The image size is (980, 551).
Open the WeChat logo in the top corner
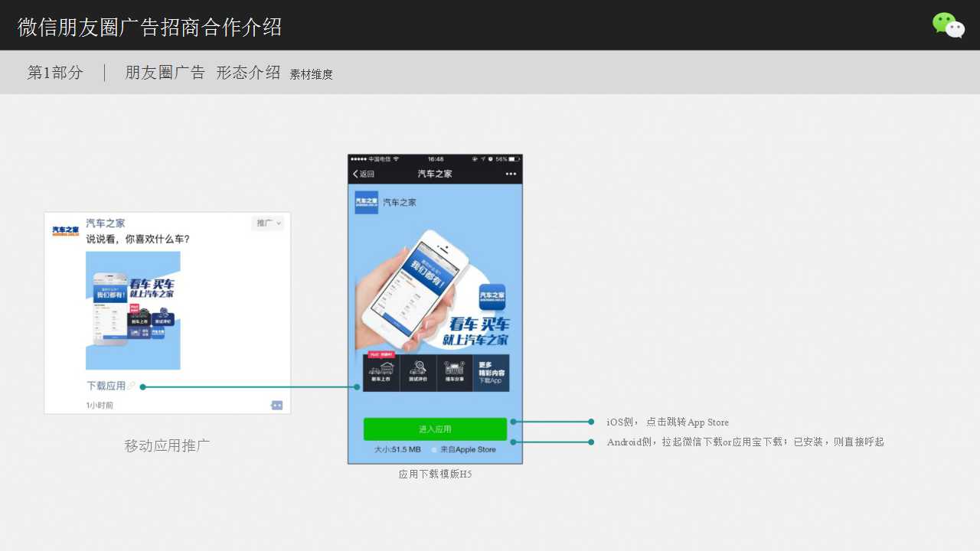coord(948,26)
